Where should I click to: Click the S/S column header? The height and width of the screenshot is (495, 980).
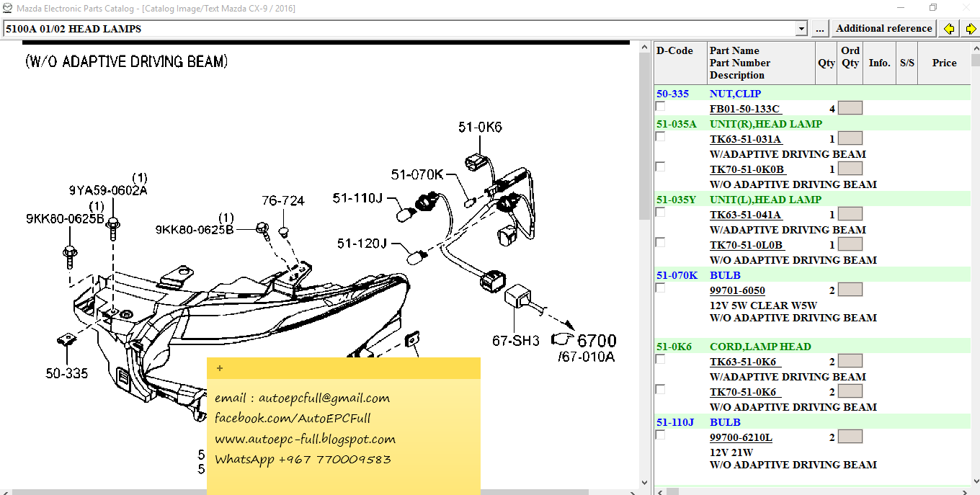906,63
